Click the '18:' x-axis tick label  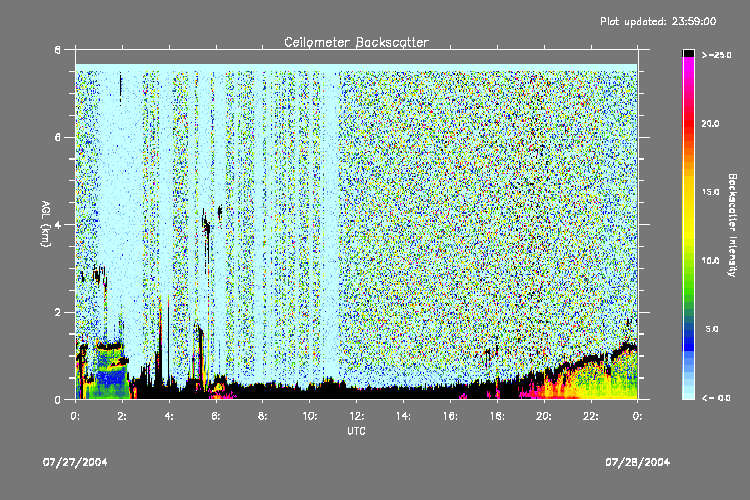[x=497, y=416]
